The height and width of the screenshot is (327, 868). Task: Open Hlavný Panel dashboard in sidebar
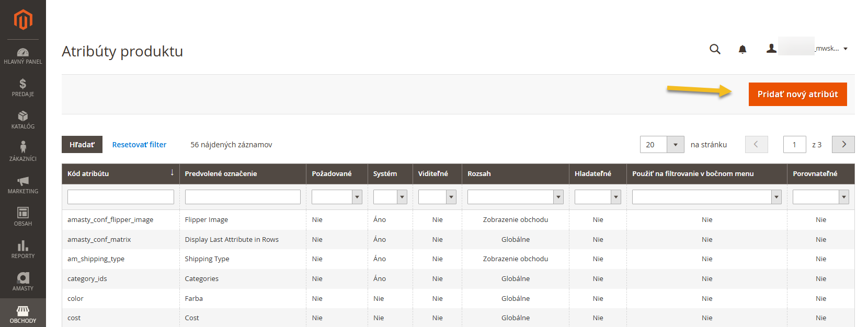click(23, 56)
